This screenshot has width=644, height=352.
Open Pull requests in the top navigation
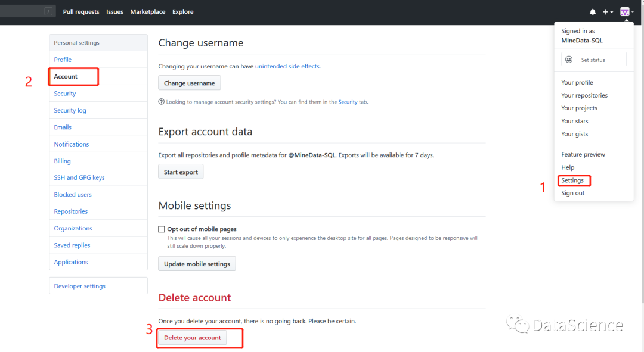(81, 11)
